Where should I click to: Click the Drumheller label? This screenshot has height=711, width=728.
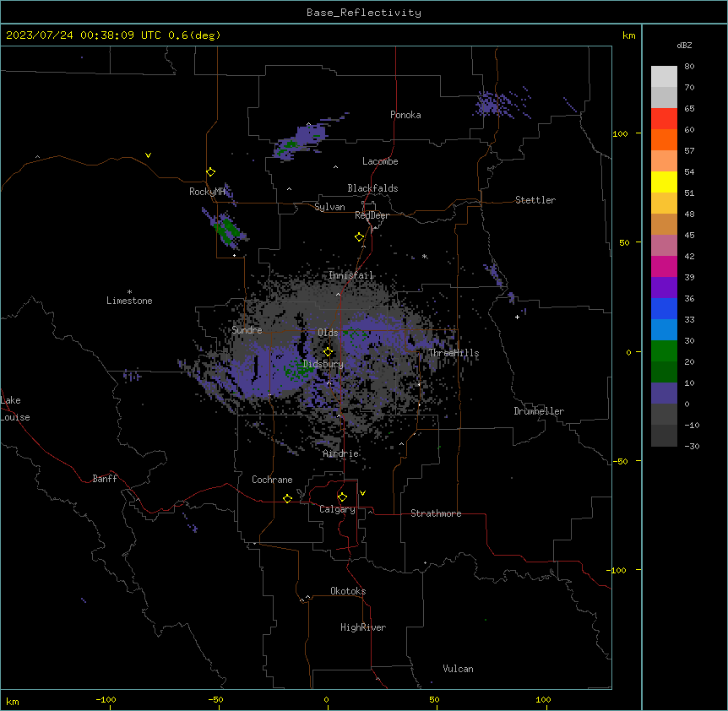coord(539,411)
